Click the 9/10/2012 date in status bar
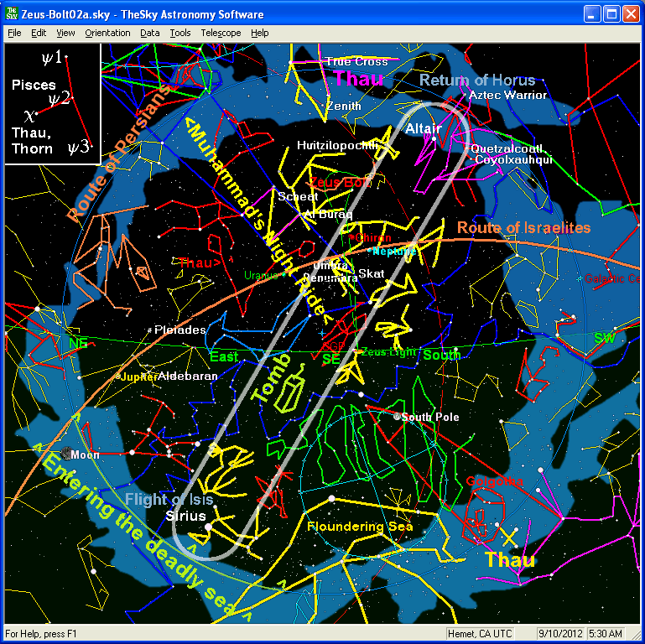This screenshot has width=645, height=644. (562, 633)
